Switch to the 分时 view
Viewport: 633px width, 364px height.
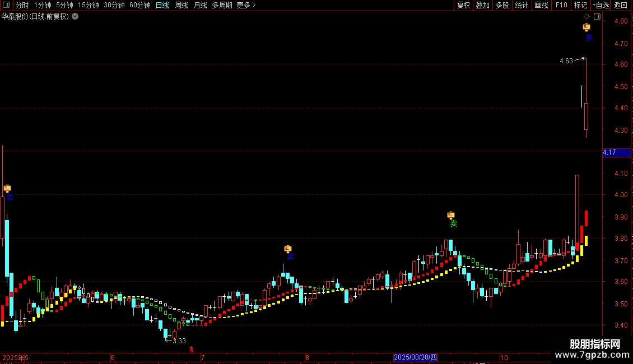[x=22, y=5]
